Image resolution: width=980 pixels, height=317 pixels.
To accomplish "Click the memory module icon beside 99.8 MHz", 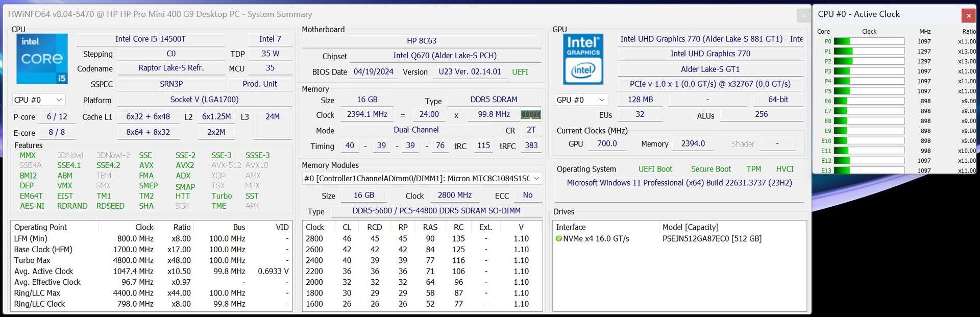I will (531, 115).
